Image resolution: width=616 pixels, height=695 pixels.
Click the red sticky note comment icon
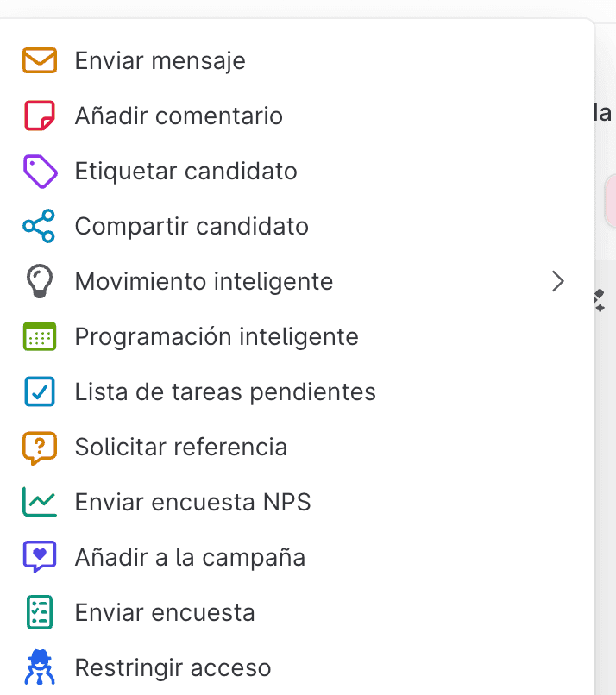point(40,116)
